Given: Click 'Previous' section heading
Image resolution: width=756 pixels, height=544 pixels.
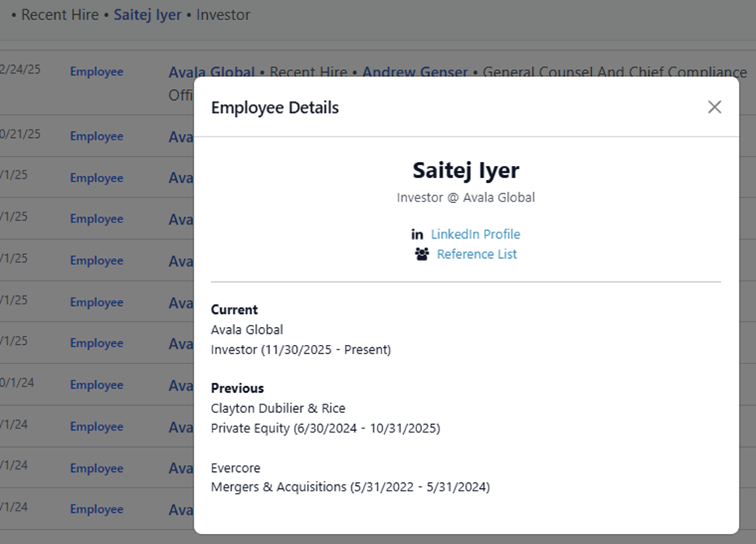Looking at the screenshot, I should (237, 388).
